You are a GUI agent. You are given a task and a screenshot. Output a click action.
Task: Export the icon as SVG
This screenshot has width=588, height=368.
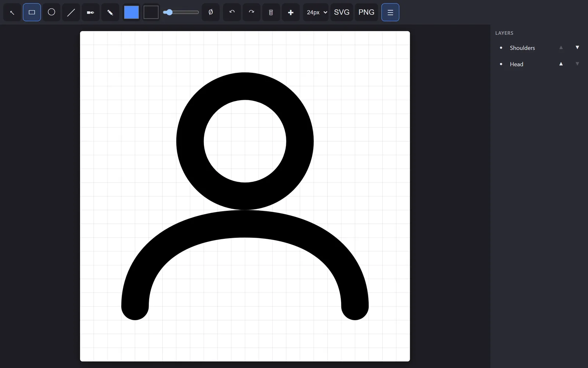pos(342,13)
